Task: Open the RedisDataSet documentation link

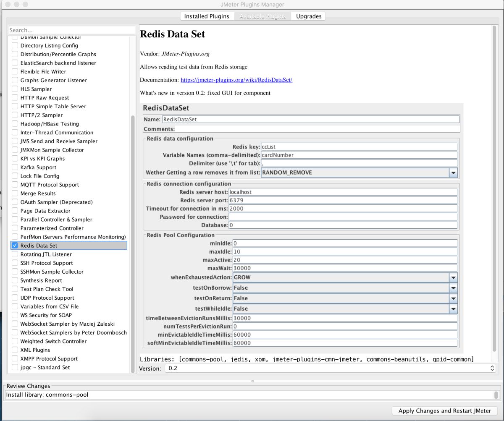Action: 236,80
